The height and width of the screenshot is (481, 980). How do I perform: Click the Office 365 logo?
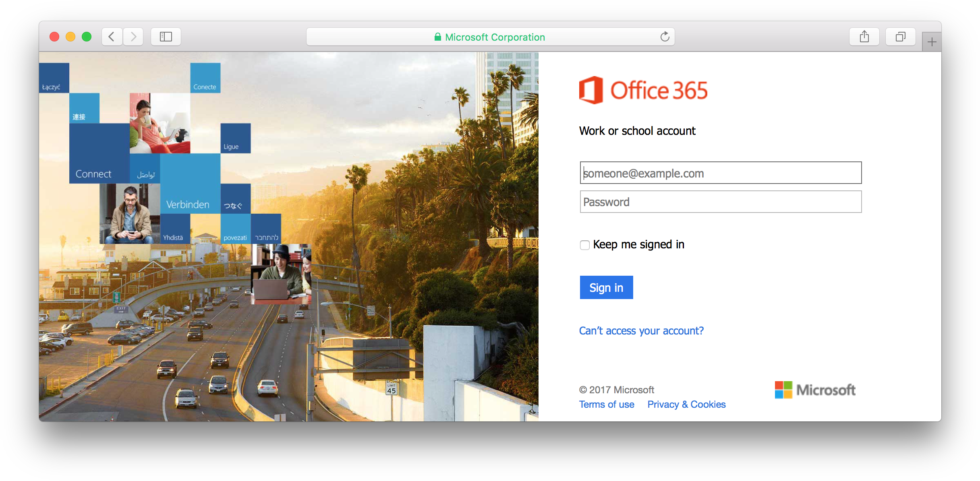point(643,90)
